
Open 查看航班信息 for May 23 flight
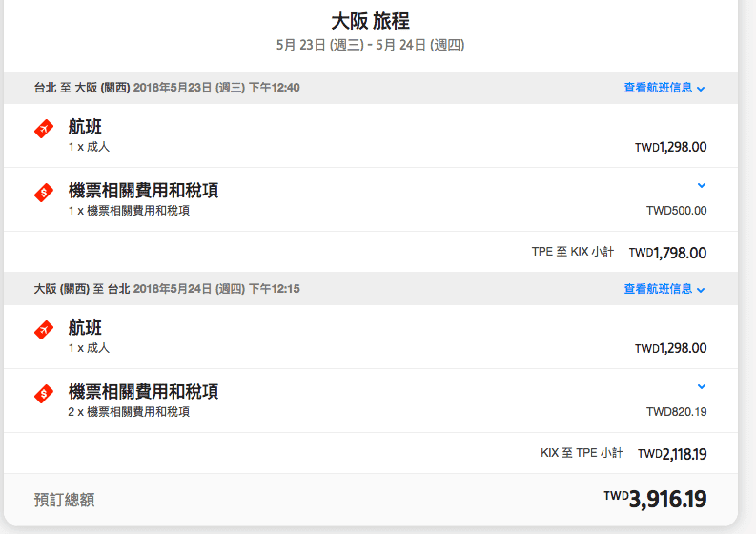tap(658, 88)
